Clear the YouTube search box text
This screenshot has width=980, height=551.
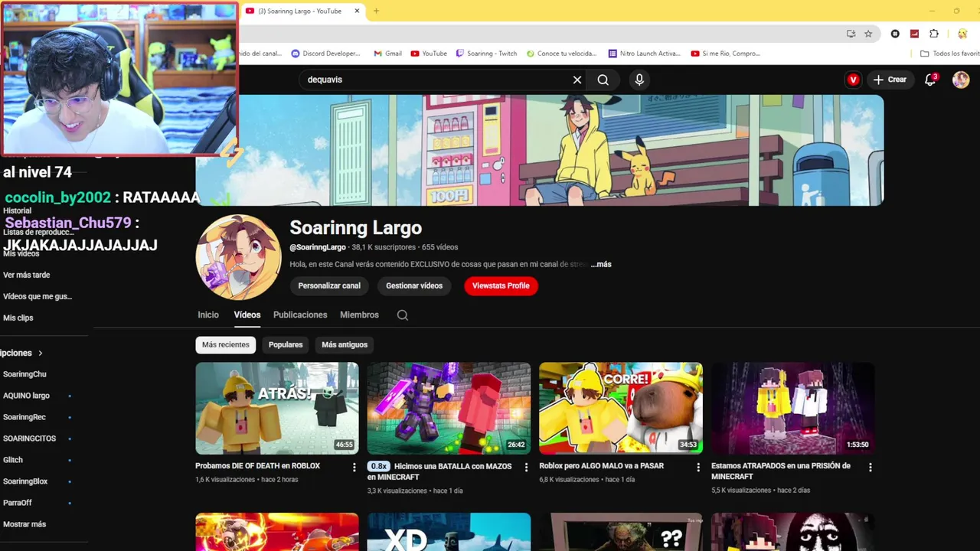coord(577,80)
